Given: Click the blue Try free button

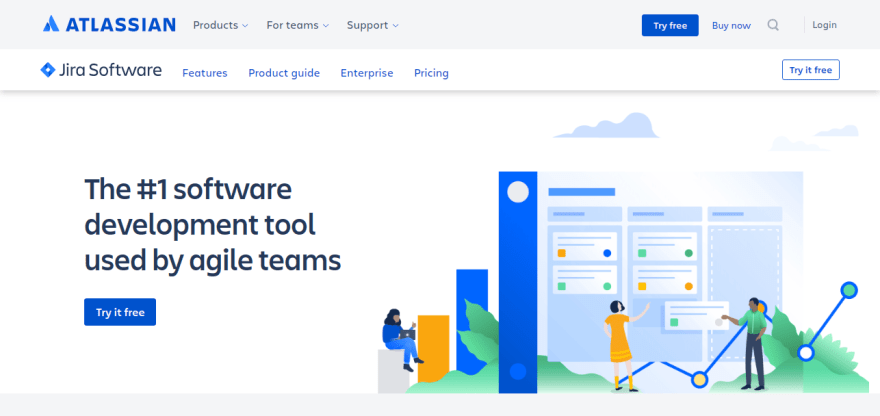Looking at the screenshot, I should point(670,25).
